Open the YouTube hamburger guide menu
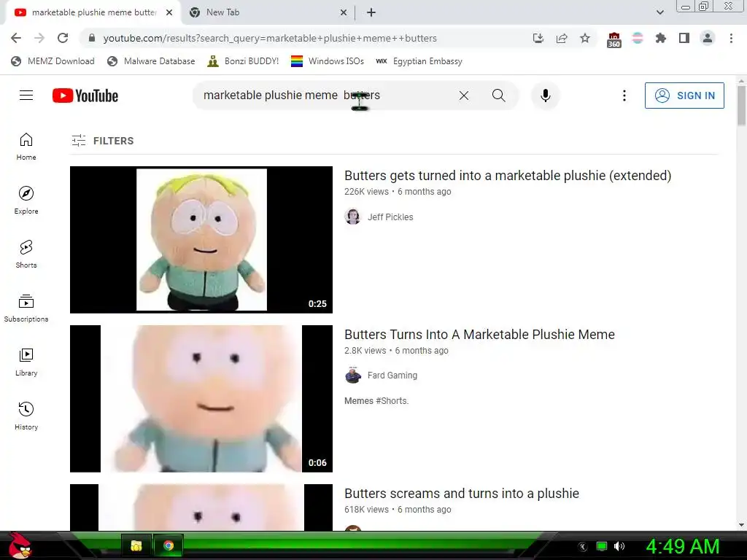Viewport: 747px width, 560px height. click(26, 96)
